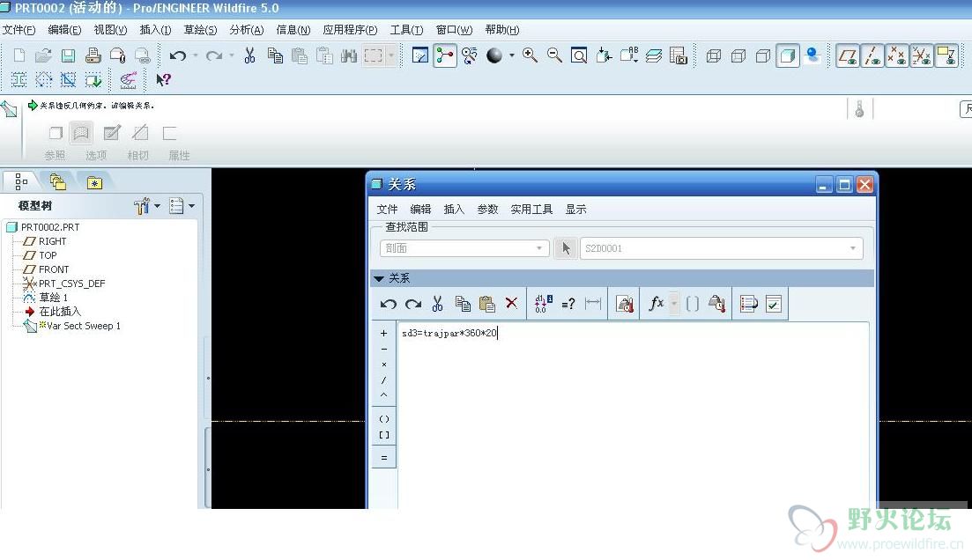Screen dimensions: 972x560
Task: Click the Refit zoom icon
Action: [x=579, y=55]
